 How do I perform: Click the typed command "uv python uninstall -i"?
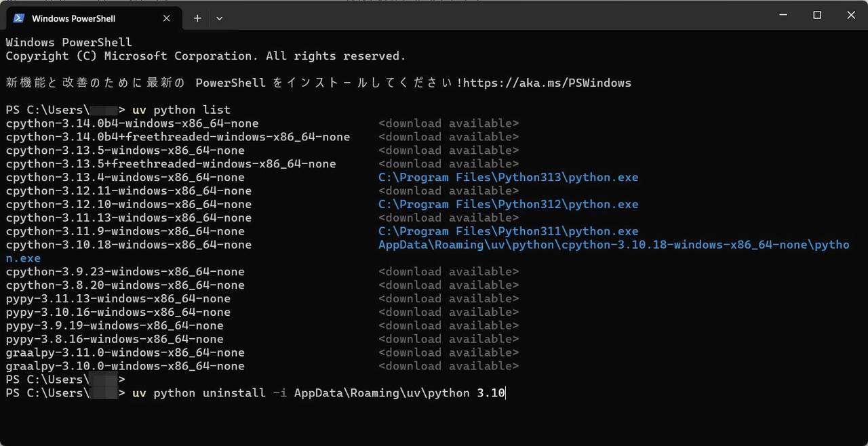point(210,393)
